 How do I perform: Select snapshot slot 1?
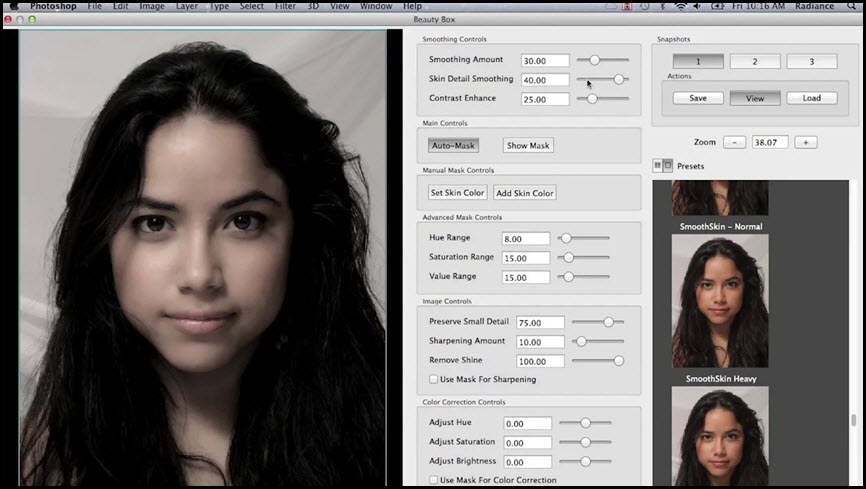point(698,61)
